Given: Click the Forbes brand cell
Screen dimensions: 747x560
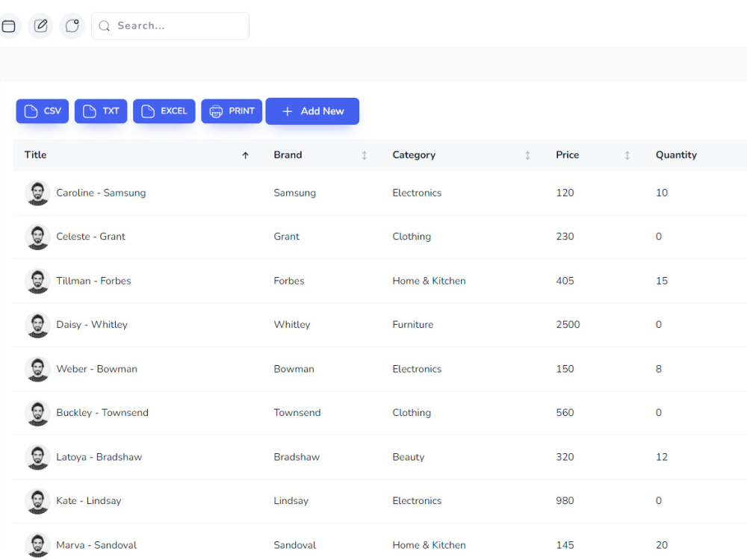Looking at the screenshot, I should tap(289, 281).
